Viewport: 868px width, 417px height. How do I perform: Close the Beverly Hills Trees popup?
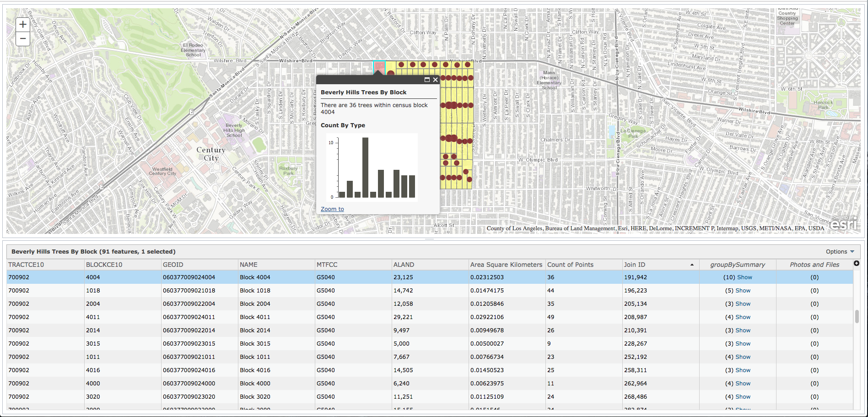[x=436, y=80]
